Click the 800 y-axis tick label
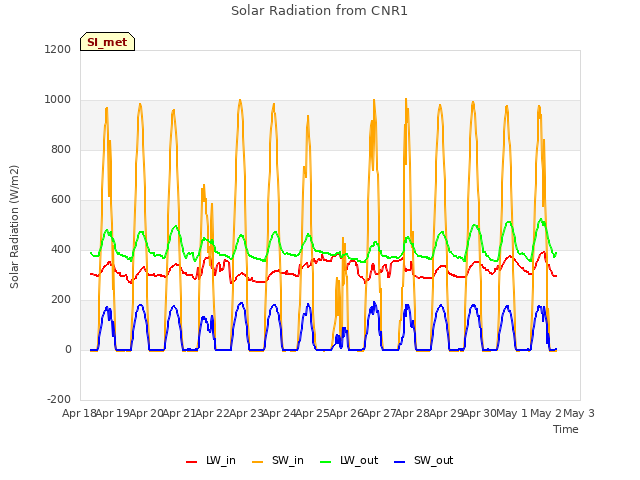Viewport: 640px width, 480px height. (61, 149)
